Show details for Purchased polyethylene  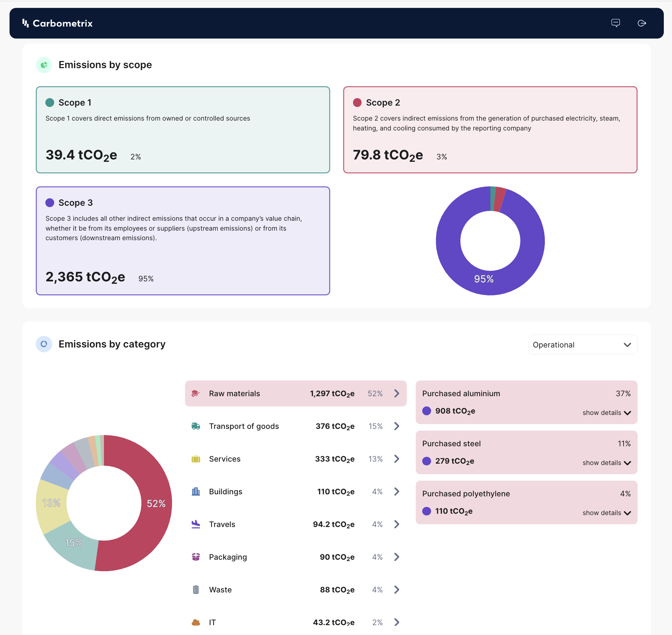[607, 513]
